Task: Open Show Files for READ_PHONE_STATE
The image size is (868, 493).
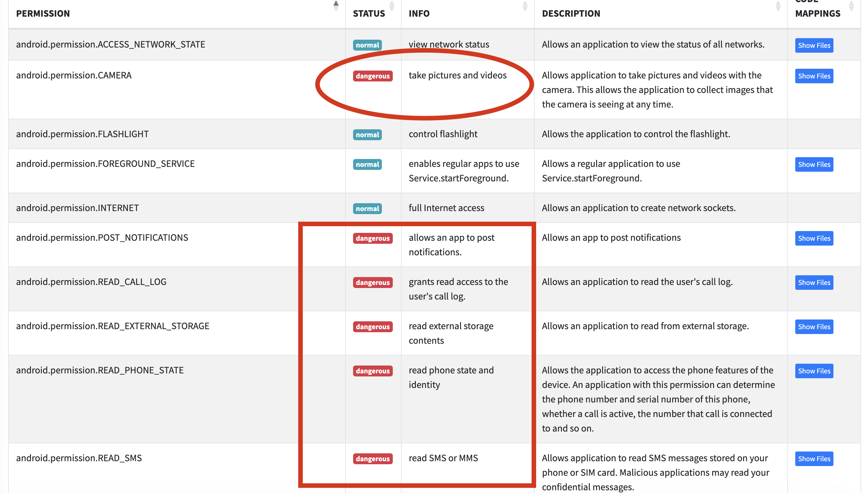Action: tap(814, 371)
